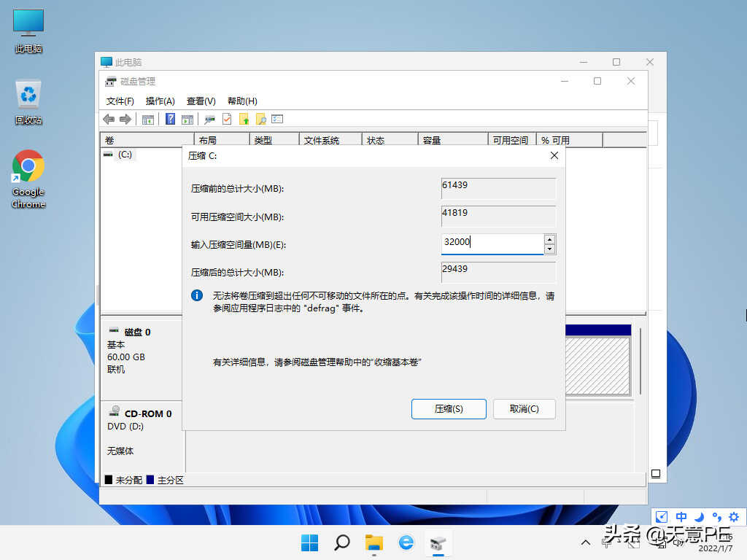
Task: Expand hidden system tray icons chevron
Action: [x=586, y=542]
